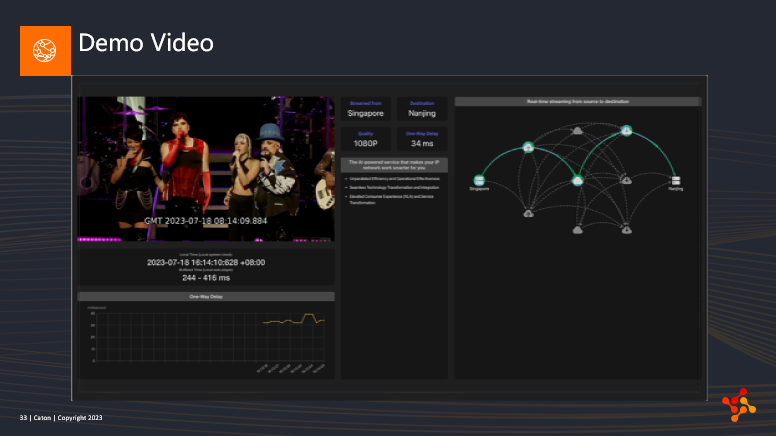Click the 'Real-time streaming from source to destination' header
The image size is (776, 436).
pyautogui.click(x=578, y=101)
